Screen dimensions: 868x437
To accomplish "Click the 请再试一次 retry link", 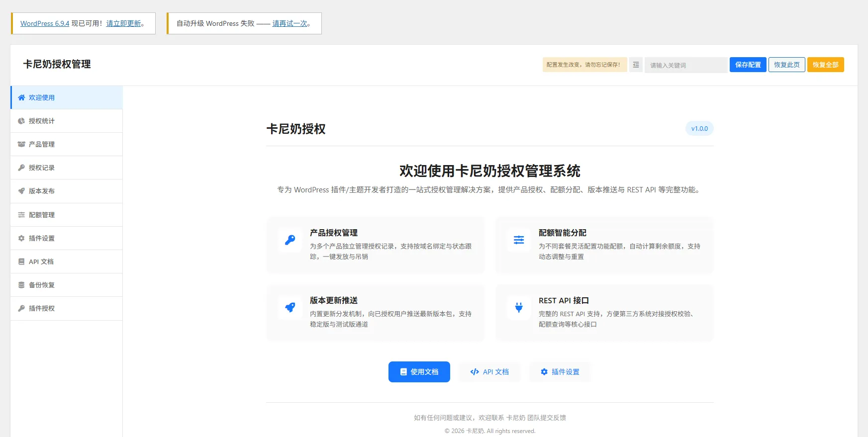I will point(290,23).
